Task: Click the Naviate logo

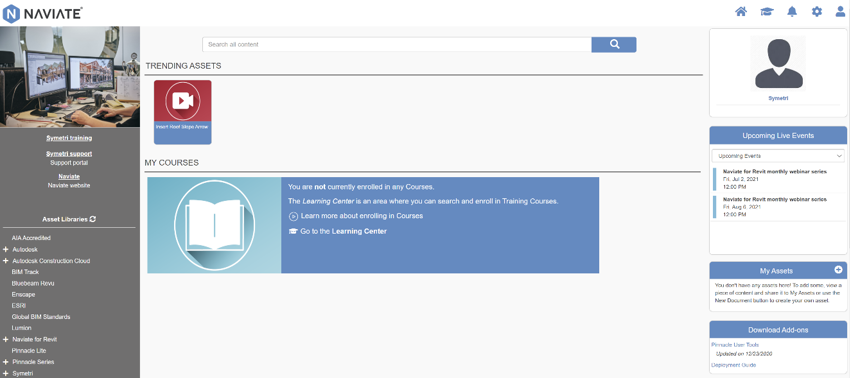Action: point(42,13)
